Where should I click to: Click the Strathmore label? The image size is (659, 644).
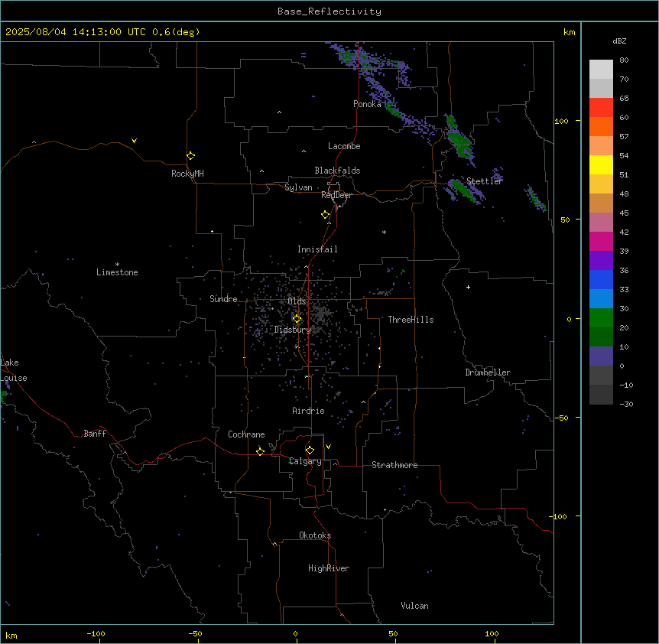394,465
